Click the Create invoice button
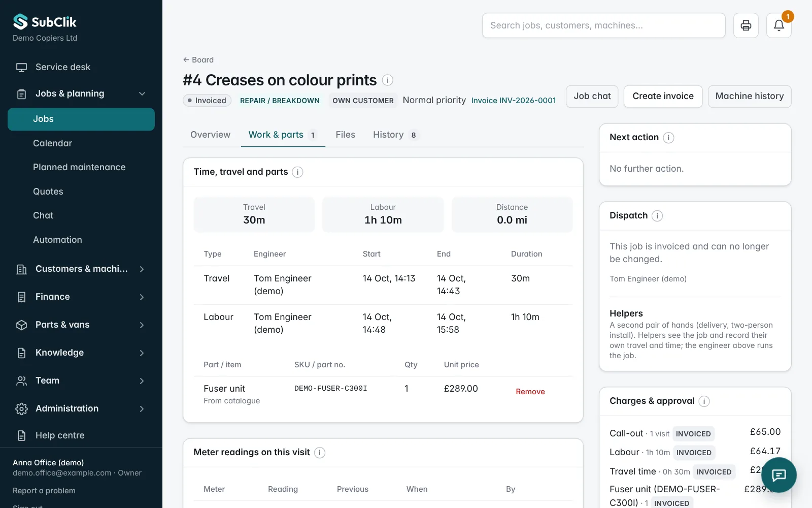The image size is (812, 508). 663,97
